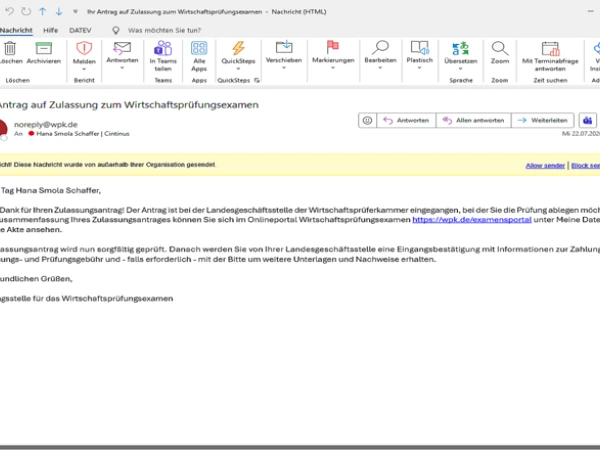Screen dimensions: 600x450
Task: Click Mit Terminabfrage antworten icon
Action: pos(551,49)
